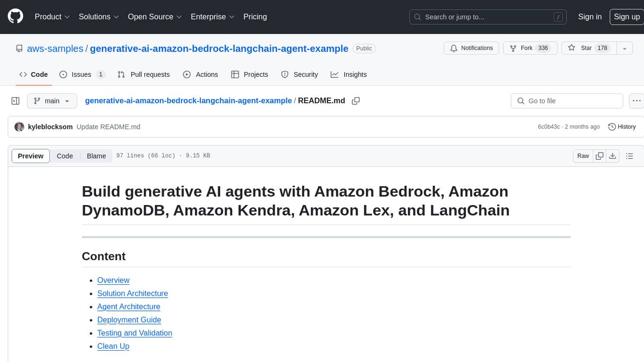The height and width of the screenshot is (362, 644).
Task: Open the generative-ai-amazon-bedrock-langchain-agent-example repository title link
Action: point(219,48)
